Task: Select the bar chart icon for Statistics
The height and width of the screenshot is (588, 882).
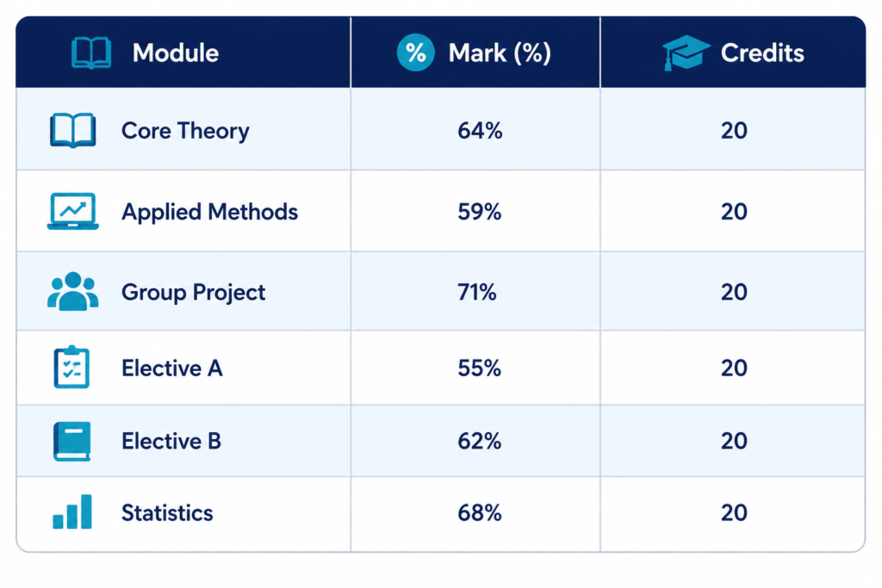Action: [72, 511]
